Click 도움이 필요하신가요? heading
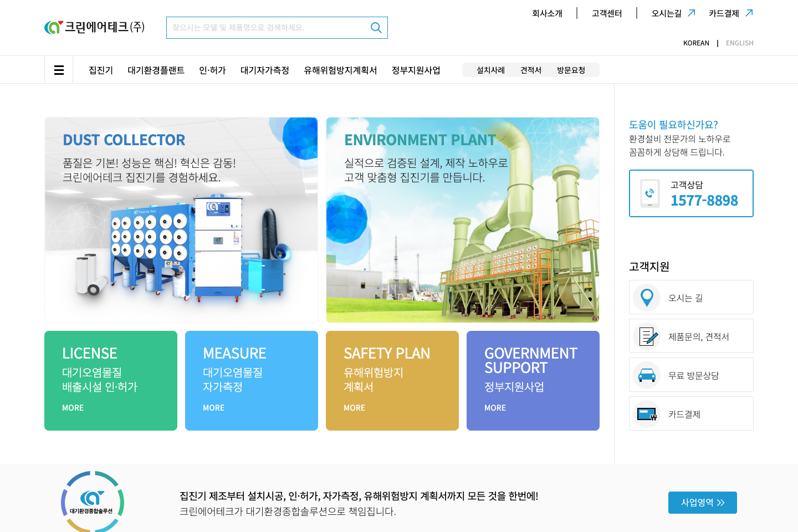 (673, 125)
